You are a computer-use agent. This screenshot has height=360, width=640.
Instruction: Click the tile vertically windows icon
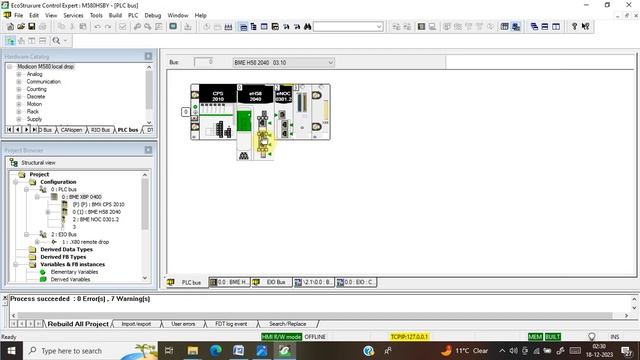[556, 27]
